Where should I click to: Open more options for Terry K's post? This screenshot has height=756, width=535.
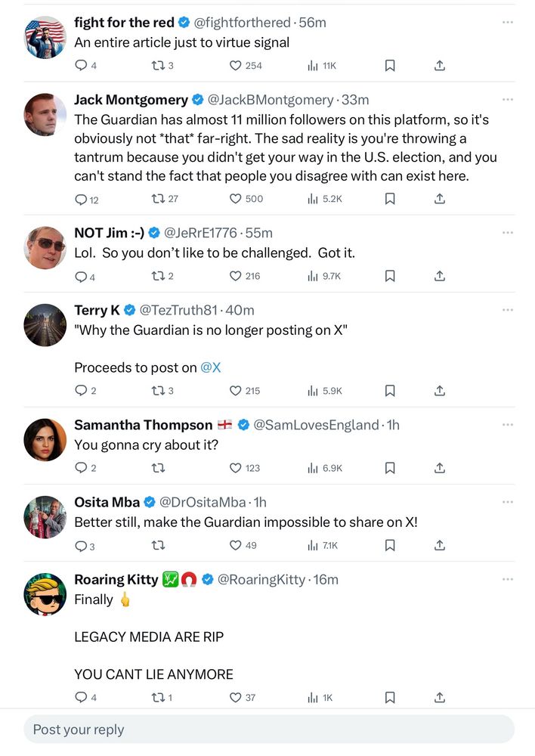pyautogui.click(x=507, y=310)
